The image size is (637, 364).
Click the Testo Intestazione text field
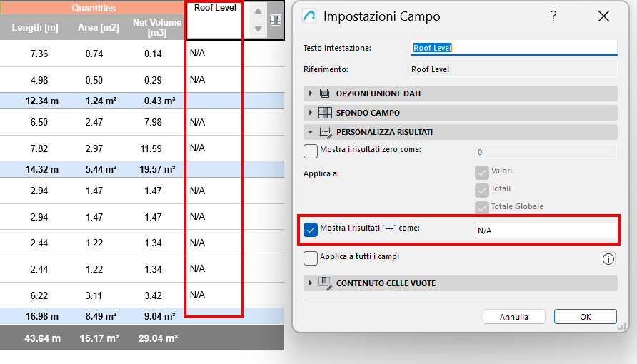(x=513, y=48)
